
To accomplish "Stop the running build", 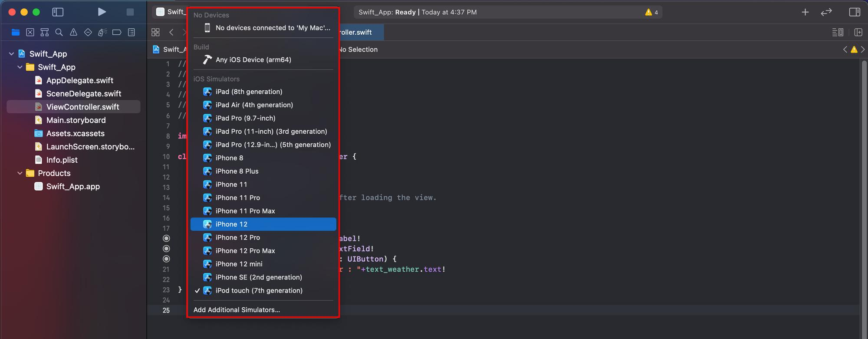I will [130, 12].
